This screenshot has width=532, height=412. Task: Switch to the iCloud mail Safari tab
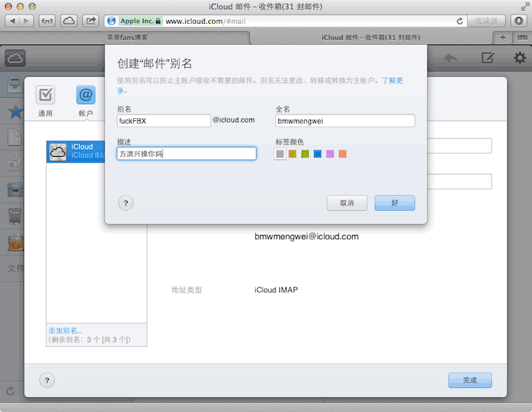pos(371,38)
